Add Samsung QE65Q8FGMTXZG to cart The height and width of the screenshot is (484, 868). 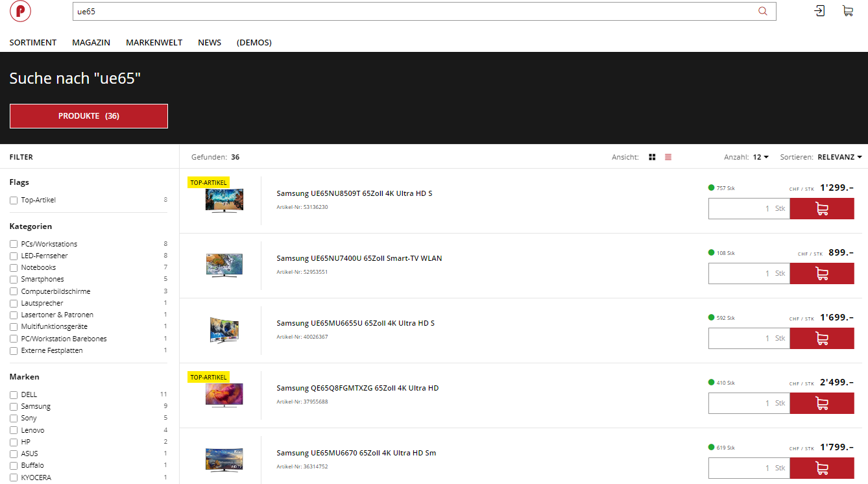point(821,403)
